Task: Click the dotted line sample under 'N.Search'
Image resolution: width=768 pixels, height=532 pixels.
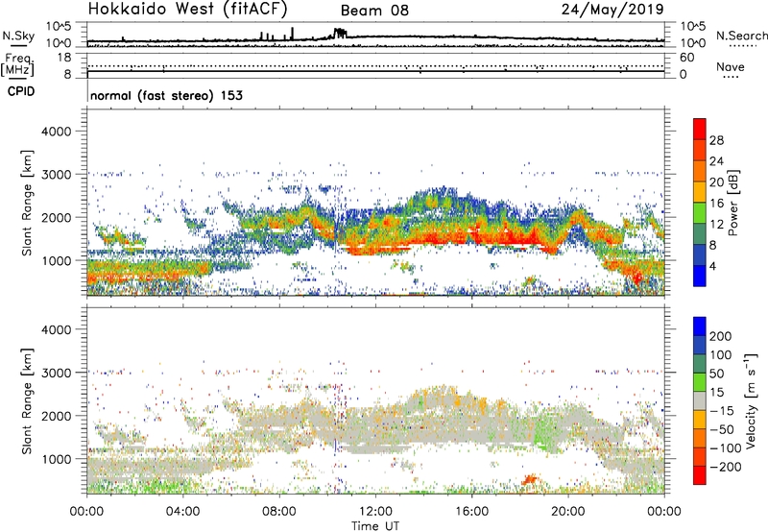Action: (x=743, y=45)
